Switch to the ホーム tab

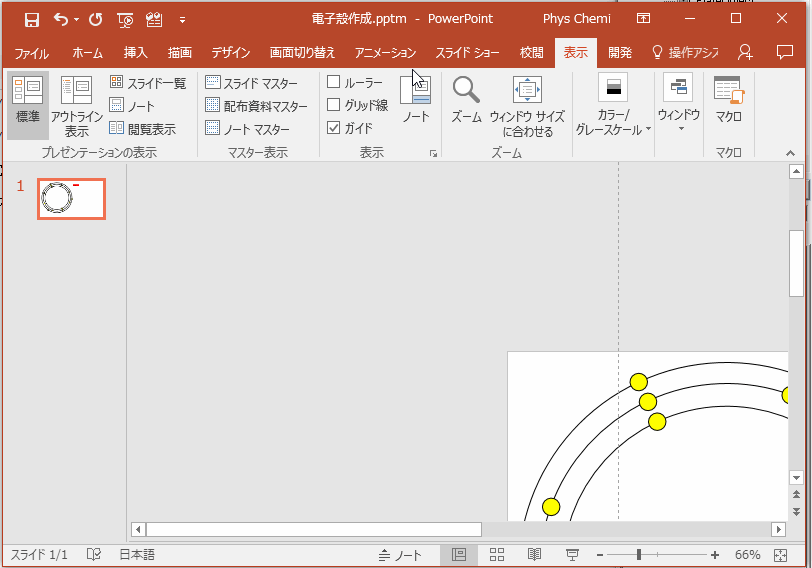(88, 53)
